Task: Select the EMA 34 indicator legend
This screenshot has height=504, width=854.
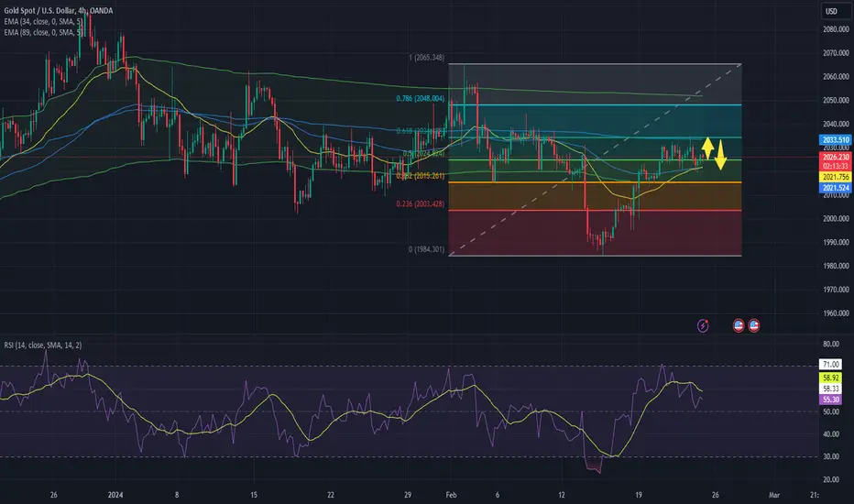Action: 43,21
